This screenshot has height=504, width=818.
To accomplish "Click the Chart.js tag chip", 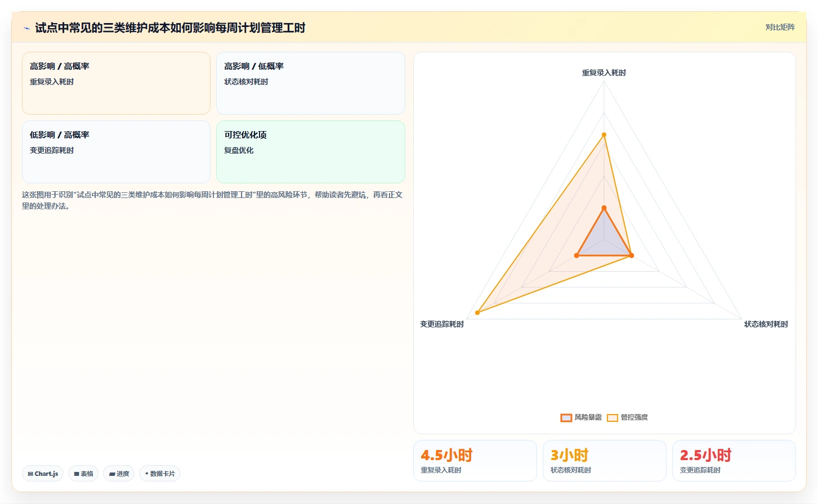I will click(x=43, y=474).
